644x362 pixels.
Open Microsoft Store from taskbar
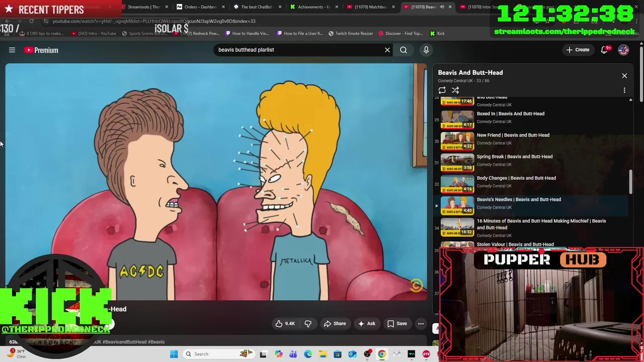(338, 354)
